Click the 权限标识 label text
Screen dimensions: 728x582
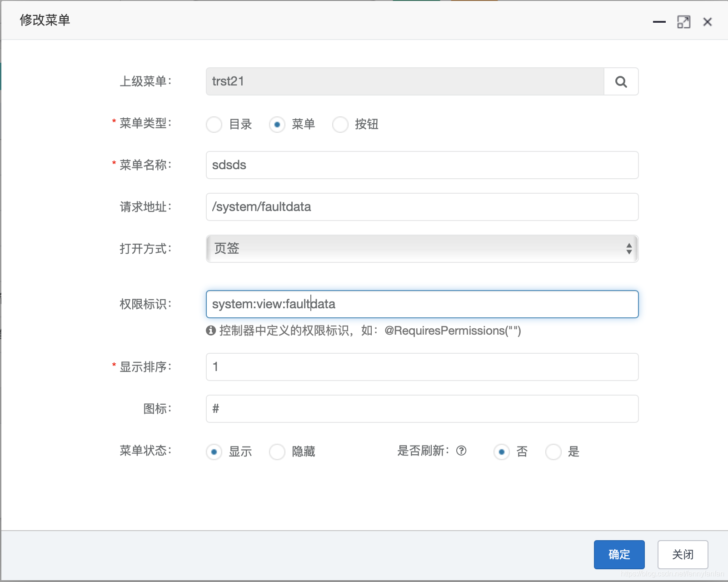(145, 304)
